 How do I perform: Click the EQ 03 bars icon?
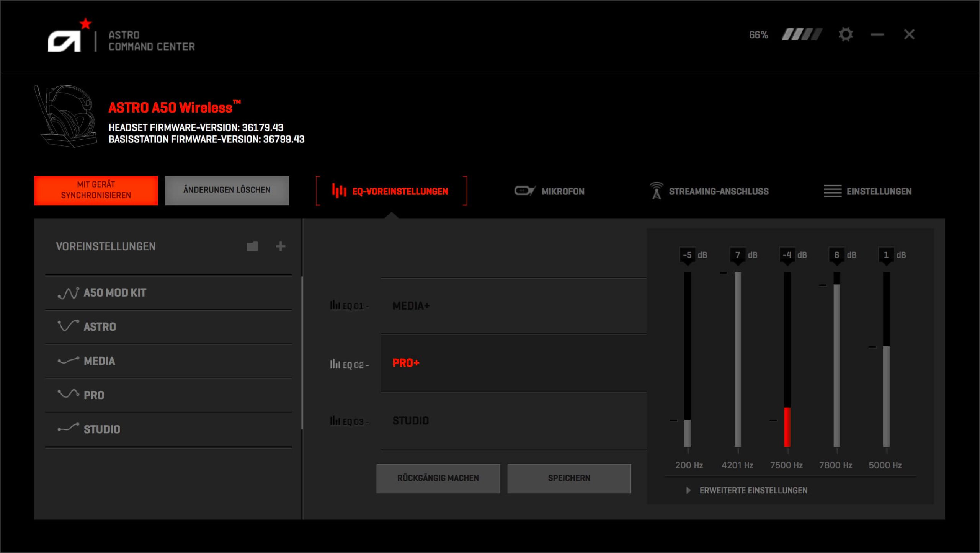[335, 421]
